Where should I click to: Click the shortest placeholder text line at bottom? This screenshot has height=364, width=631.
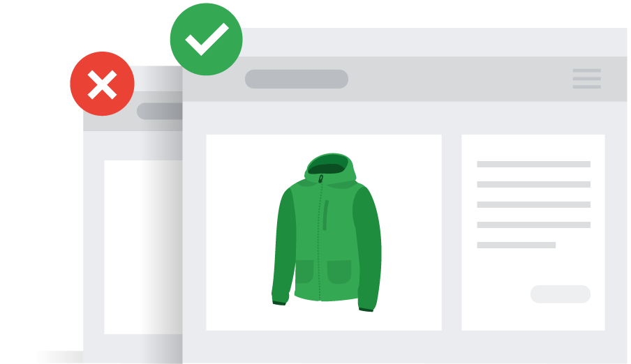tap(517, 245)
